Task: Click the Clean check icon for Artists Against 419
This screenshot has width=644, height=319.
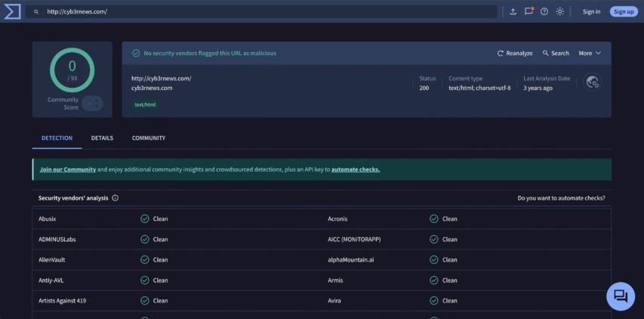Action: [x=144, y=301]
